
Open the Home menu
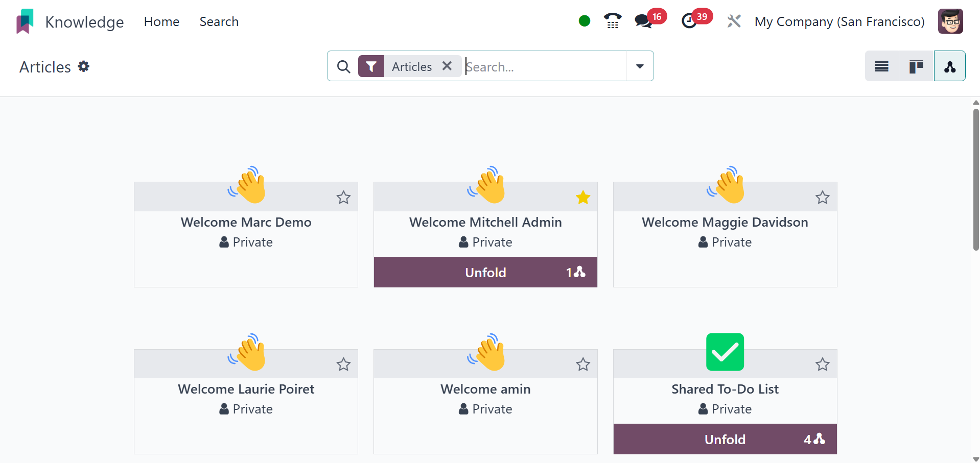[x=161, y=22]
